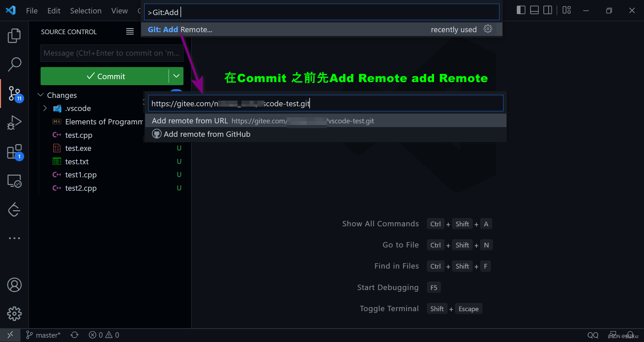Show additional views ellipsis in activity bar

[x=14, y=238]
